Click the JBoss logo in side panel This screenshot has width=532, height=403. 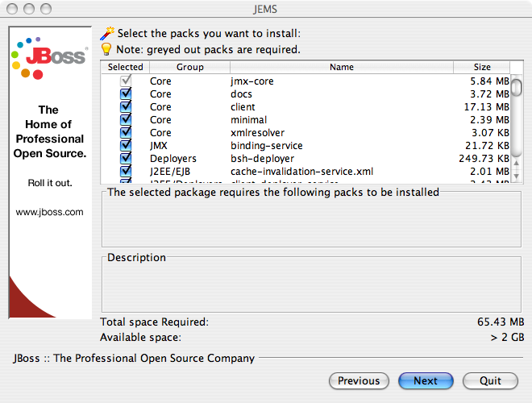click(x=49, y=58)
